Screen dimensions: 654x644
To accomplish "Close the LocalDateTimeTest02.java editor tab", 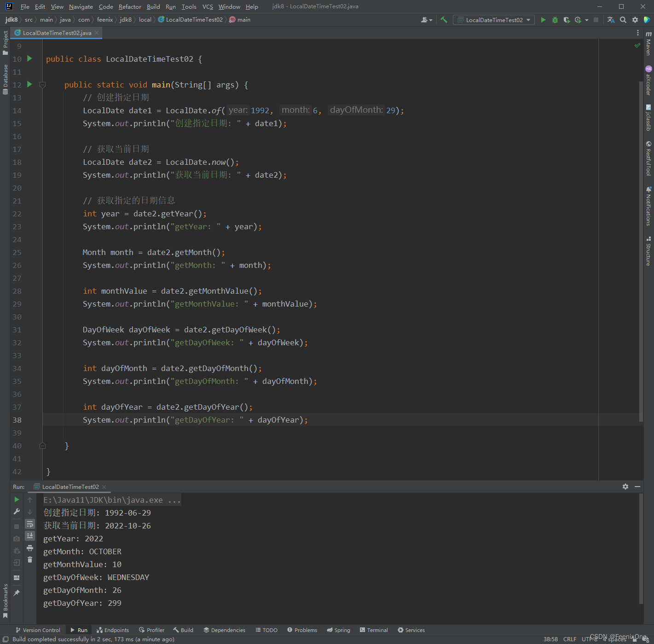I will point(97,33).
